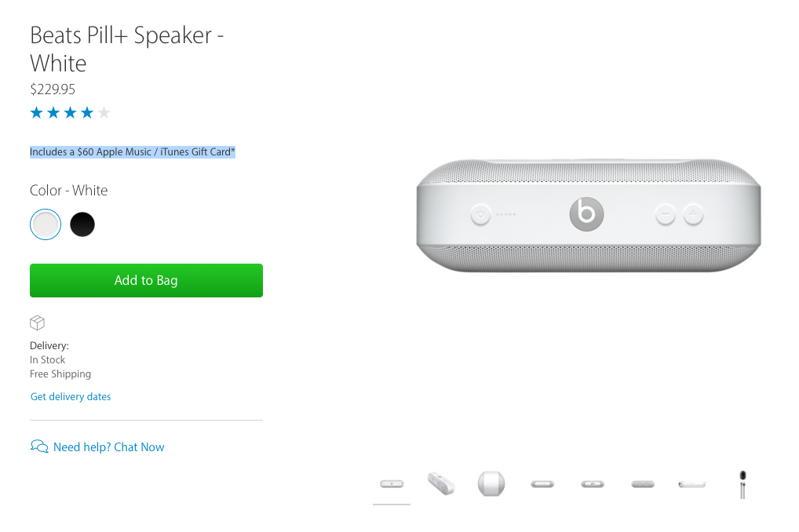This screenshot has width=799, height=532.
Task: Choose the Black color option
Action: click(x=82, y=224)
